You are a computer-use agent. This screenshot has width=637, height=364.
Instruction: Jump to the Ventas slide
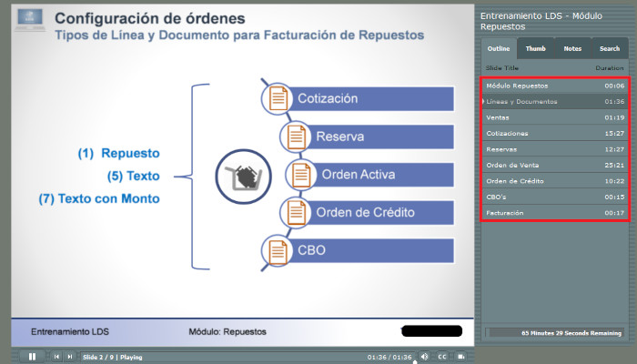[x=553, y=117]
